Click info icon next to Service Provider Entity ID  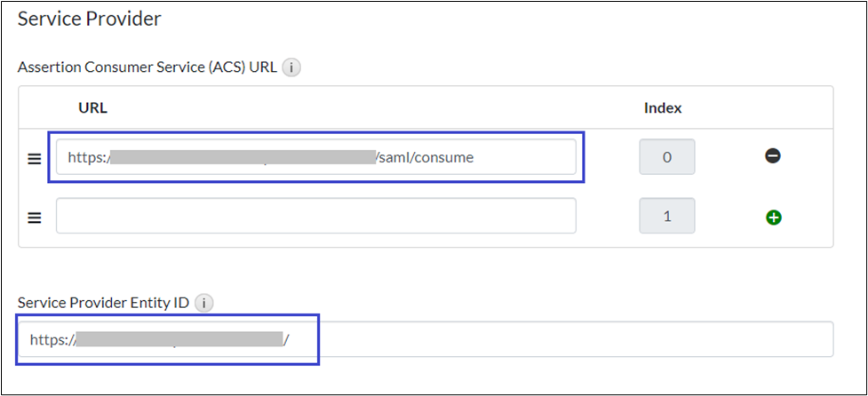coord(204,304)
